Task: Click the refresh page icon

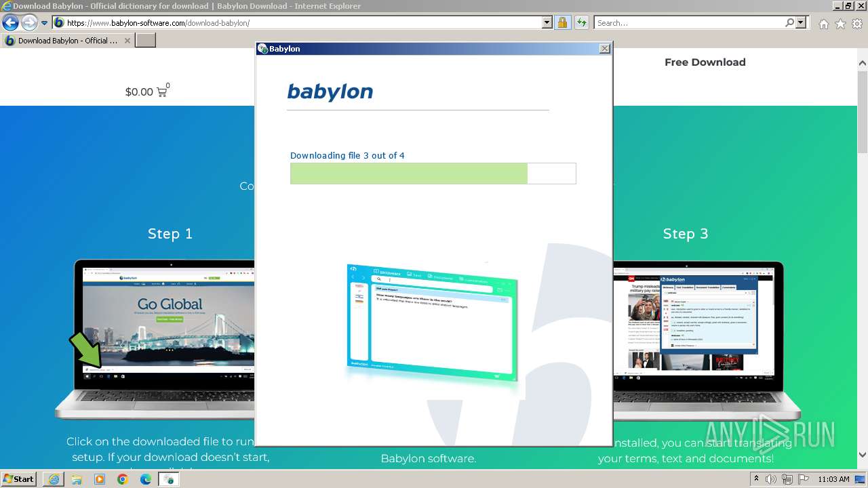Action: coord(581,22)
